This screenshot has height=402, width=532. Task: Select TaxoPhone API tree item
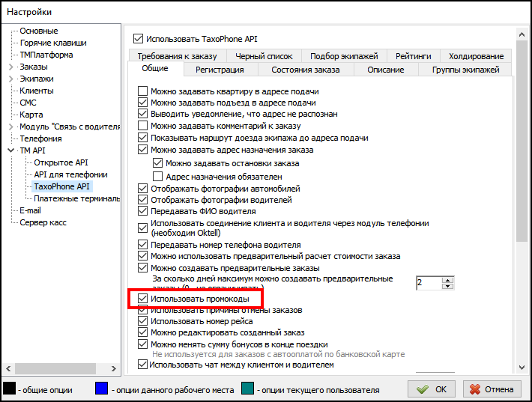pyautogui.click(x=61, y=186)
